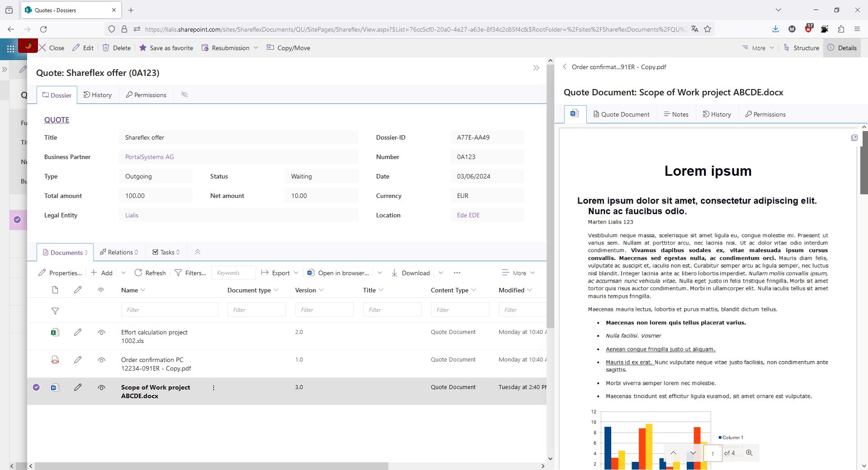Edit Scope of Work ABCDE.docx with the pencil icon

[78, 387]
